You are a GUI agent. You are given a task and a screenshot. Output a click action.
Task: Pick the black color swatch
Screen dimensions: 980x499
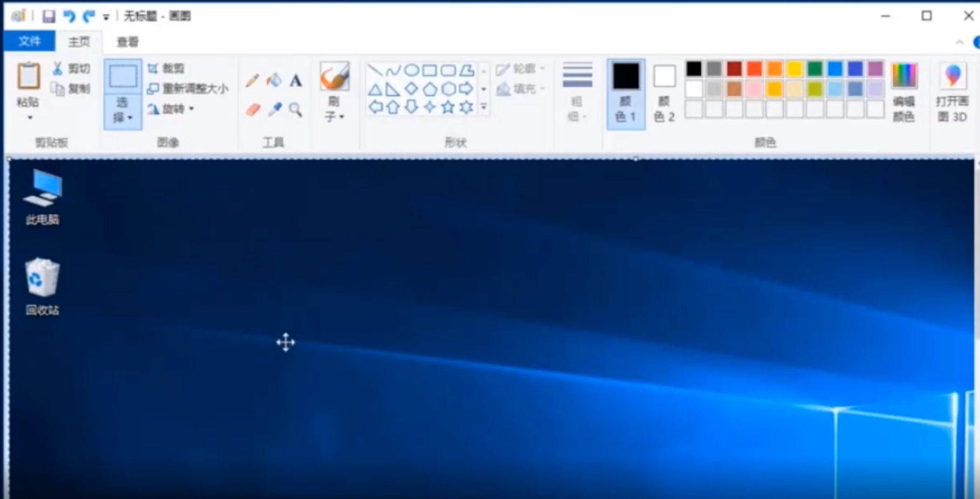(694, 69)
